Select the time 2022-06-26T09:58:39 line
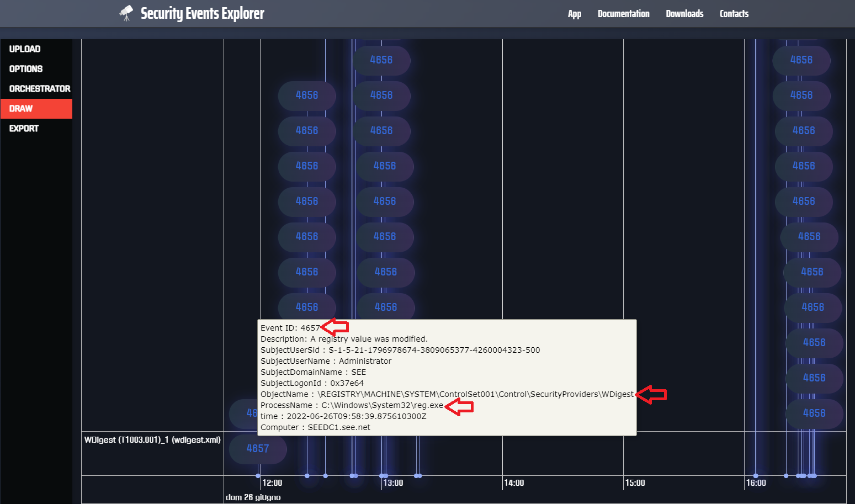Image resolution: width=855 pixels, height=504 pixels. [x=343, y=416]
